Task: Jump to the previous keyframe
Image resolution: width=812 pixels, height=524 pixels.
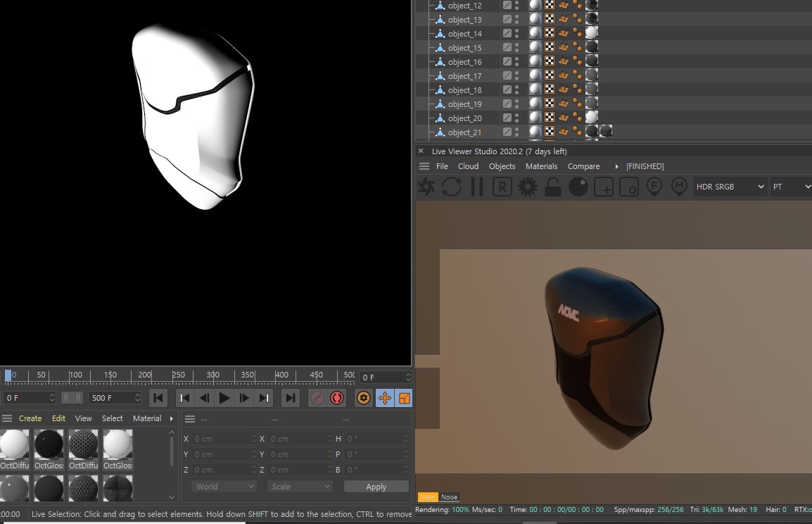Action: coord(184,398)
